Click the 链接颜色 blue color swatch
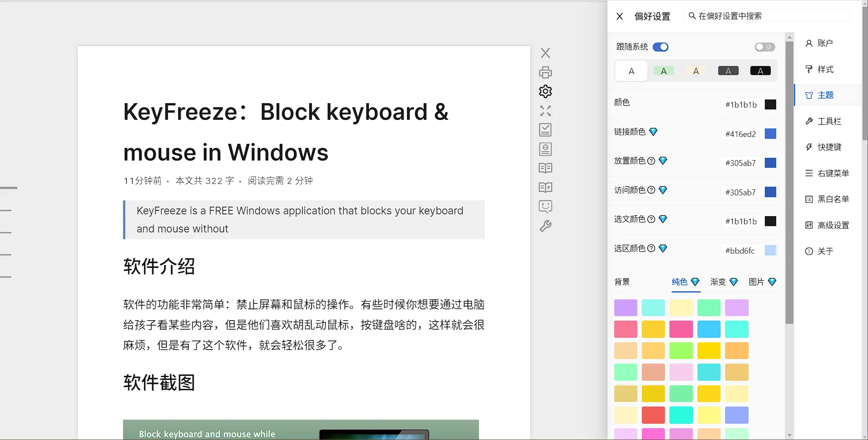The width and height of the screenshot is (868, 440). pyautogui.click(x=770, y=134)
